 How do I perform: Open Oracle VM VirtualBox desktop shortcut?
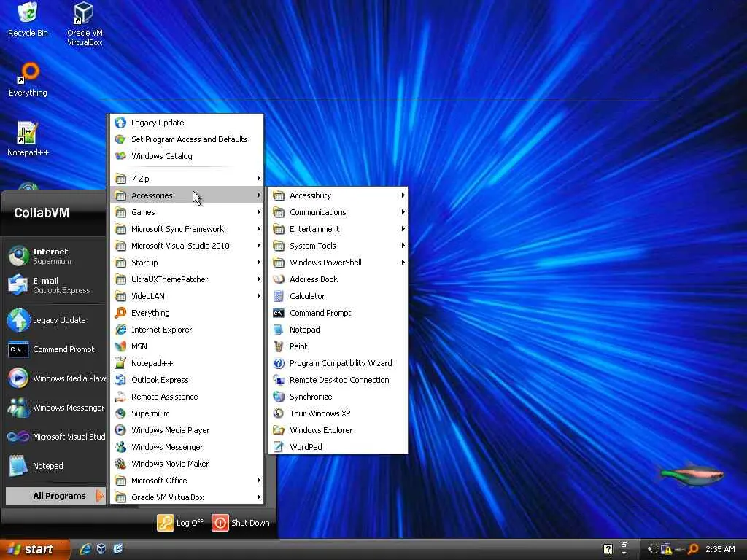coord(85,24)
